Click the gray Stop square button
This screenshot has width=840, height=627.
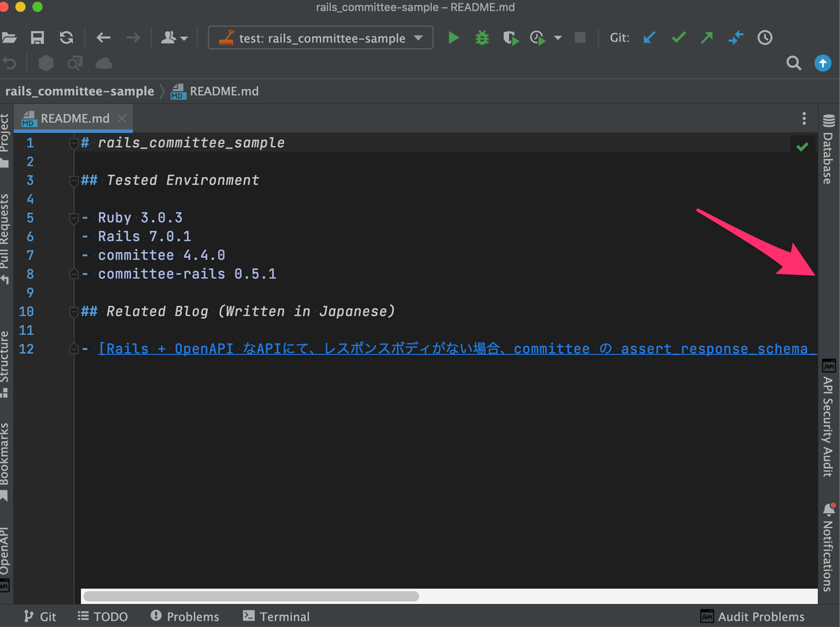(x=580, y=38)
